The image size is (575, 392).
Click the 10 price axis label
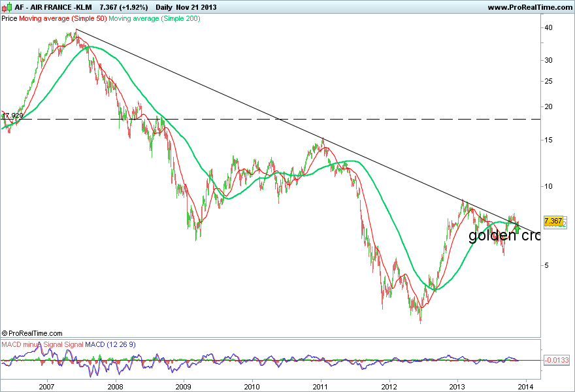(x=549, y=186)
